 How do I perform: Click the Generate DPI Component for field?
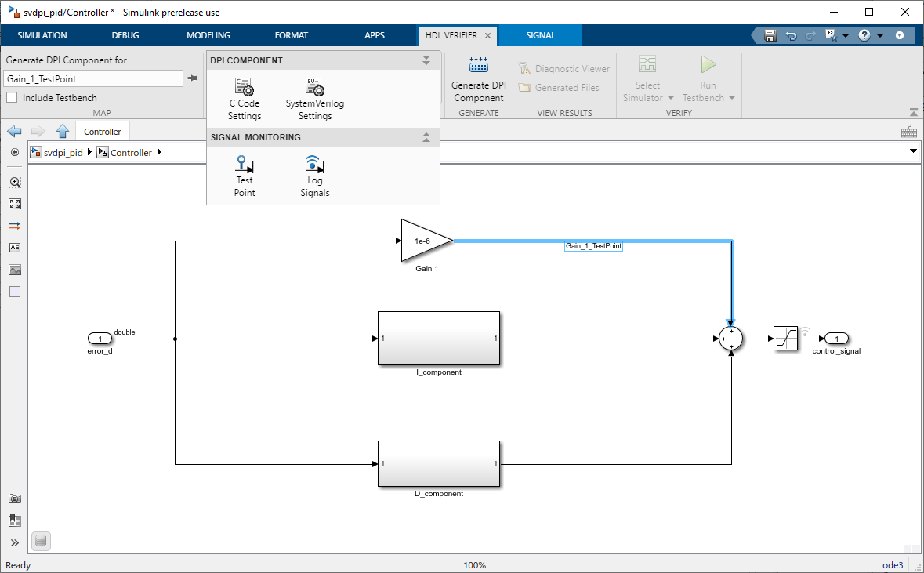pyautogui.click(x=94, y=78)
